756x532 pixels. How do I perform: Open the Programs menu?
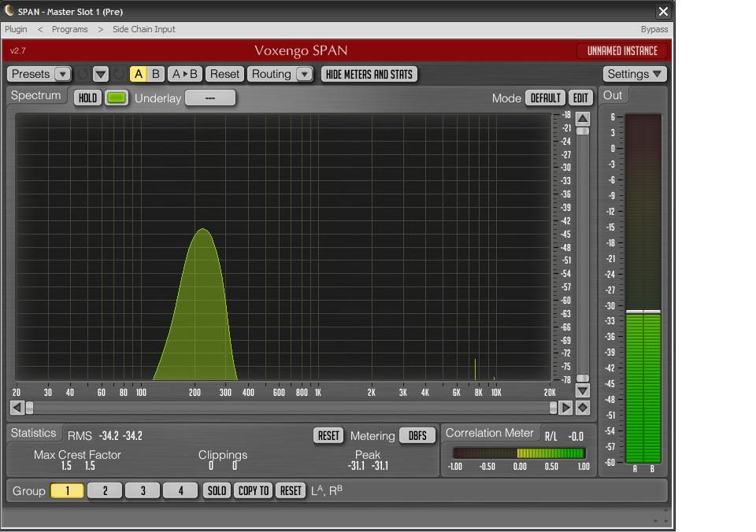click(x=70, y=29)
